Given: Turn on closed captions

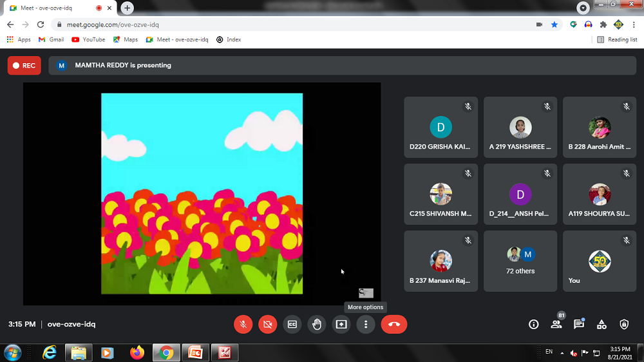Looking at the screenshot, I should click(292, 325).
